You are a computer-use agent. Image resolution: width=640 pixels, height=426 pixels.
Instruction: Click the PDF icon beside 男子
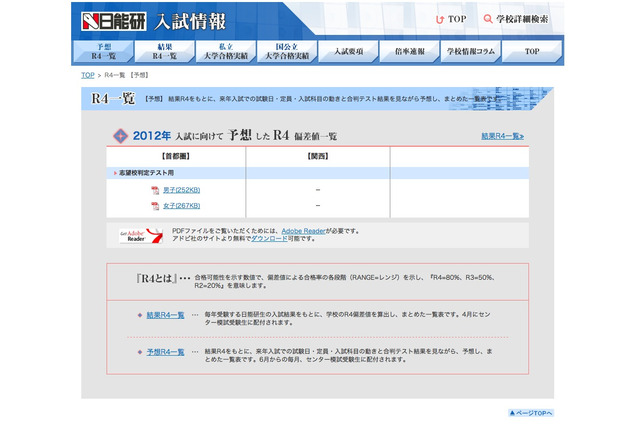tap(155, 190)
